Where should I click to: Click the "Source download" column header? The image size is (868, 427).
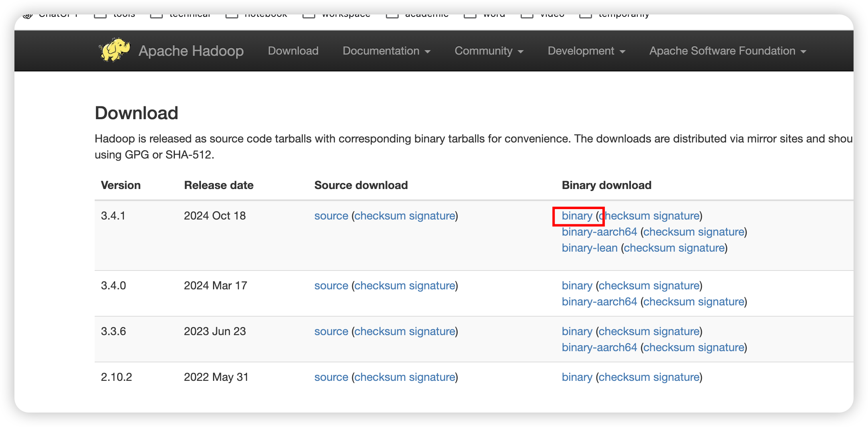[x=361, y=185]
